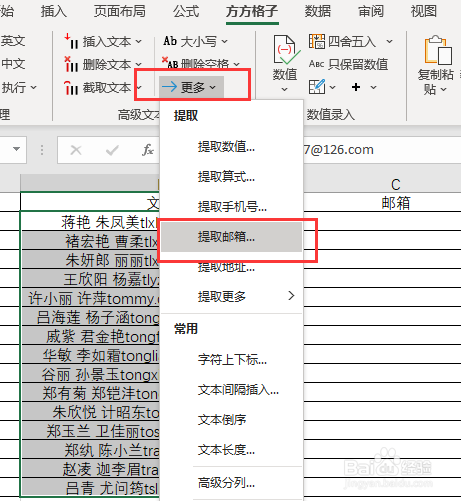This screenshot has height=501, width=461.
Task: Switch to the 页面布局 tab
Action: click(119, 12)
